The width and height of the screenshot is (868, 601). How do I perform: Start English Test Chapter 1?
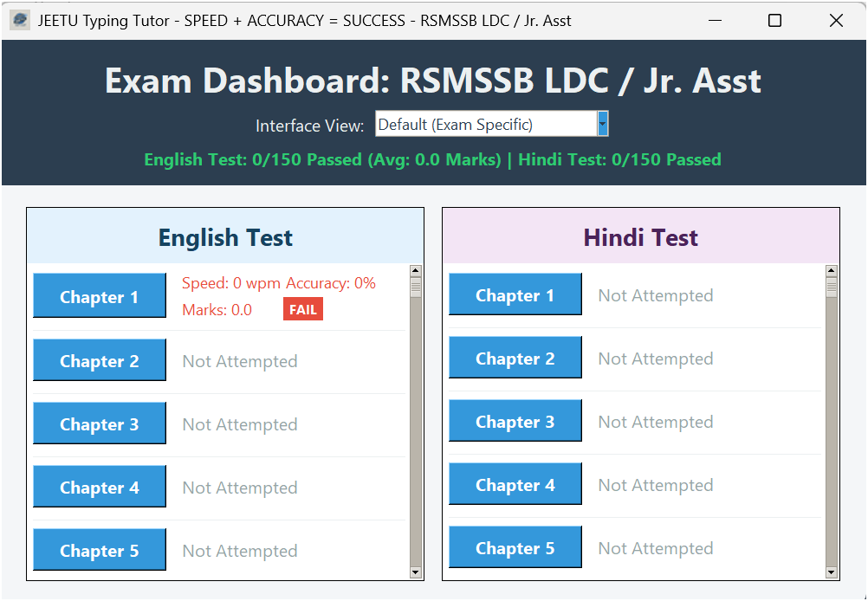coord(100,296)
